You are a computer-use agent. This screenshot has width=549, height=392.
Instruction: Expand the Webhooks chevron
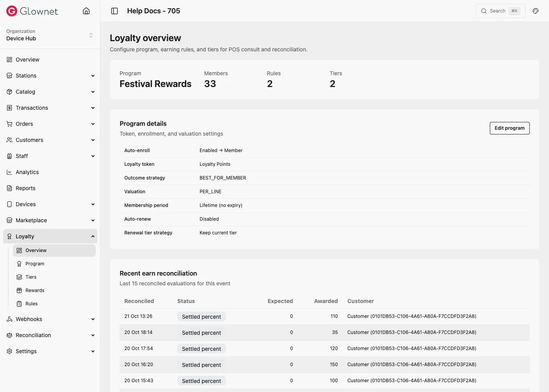click(x=93, y=319)
